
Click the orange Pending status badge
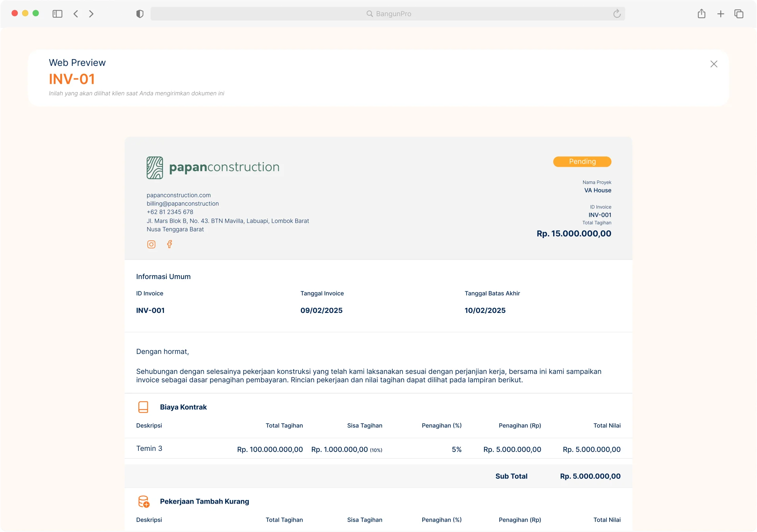(x=582, y=162)
